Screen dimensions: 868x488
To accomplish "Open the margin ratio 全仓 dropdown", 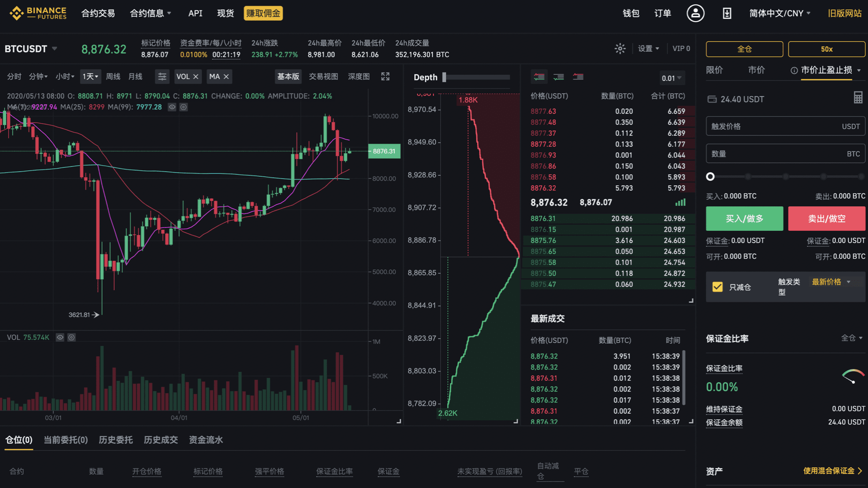I will pyautogui.click(x=852, y=338).
